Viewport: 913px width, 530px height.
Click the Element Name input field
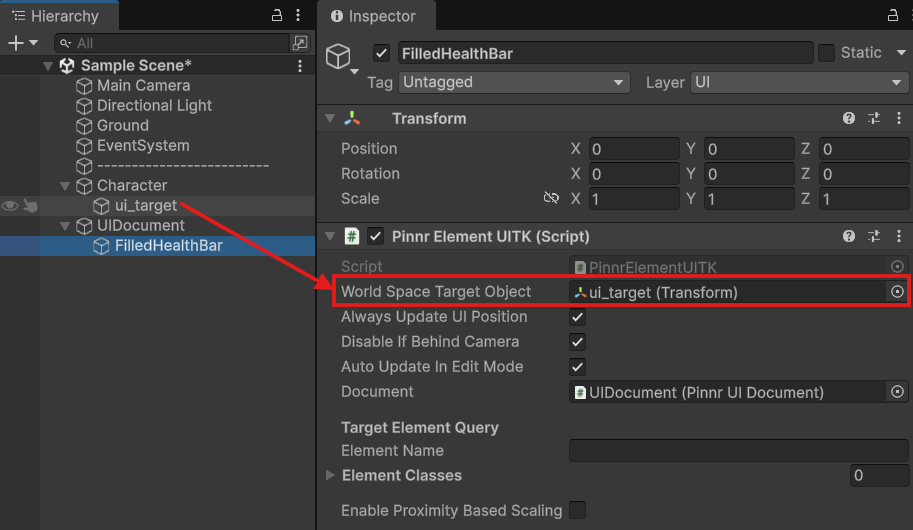click(738, 451)
